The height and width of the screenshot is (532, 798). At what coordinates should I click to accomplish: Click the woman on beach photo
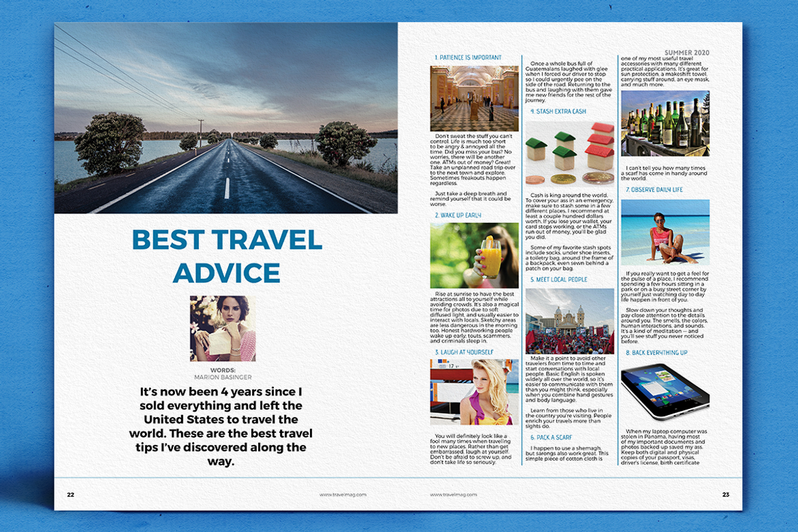[665, 233]
